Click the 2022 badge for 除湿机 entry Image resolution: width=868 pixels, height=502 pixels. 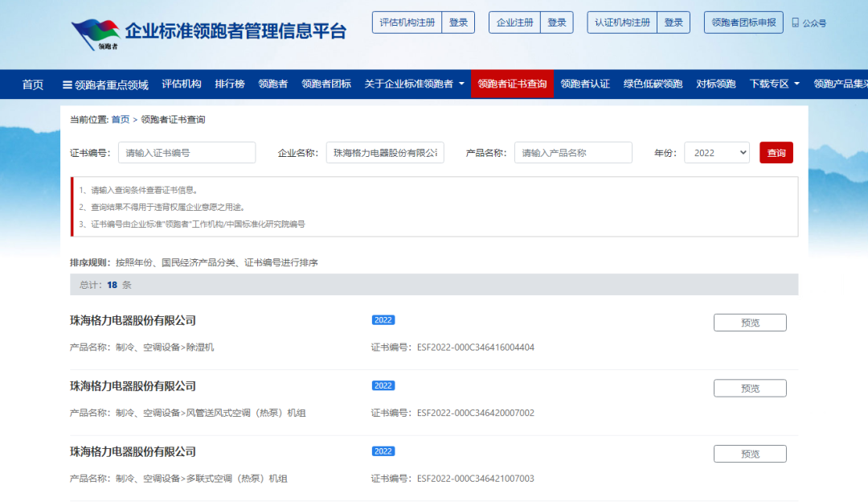383,320
